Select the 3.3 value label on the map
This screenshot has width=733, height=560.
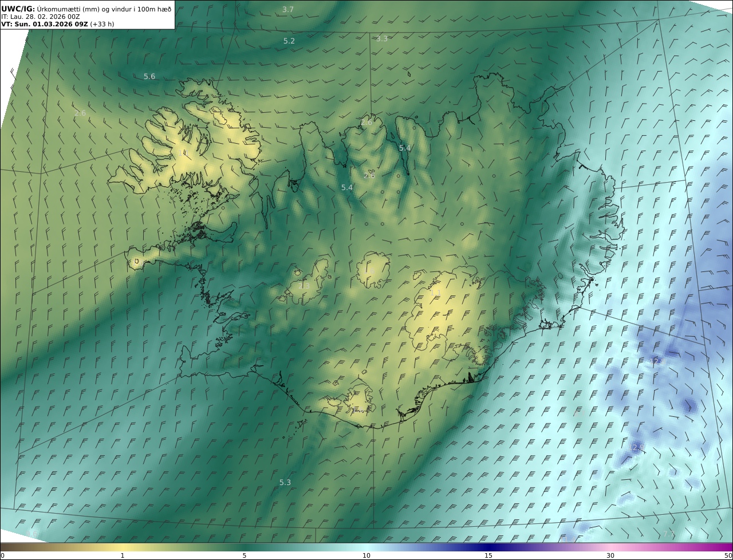tap(382, 38)
